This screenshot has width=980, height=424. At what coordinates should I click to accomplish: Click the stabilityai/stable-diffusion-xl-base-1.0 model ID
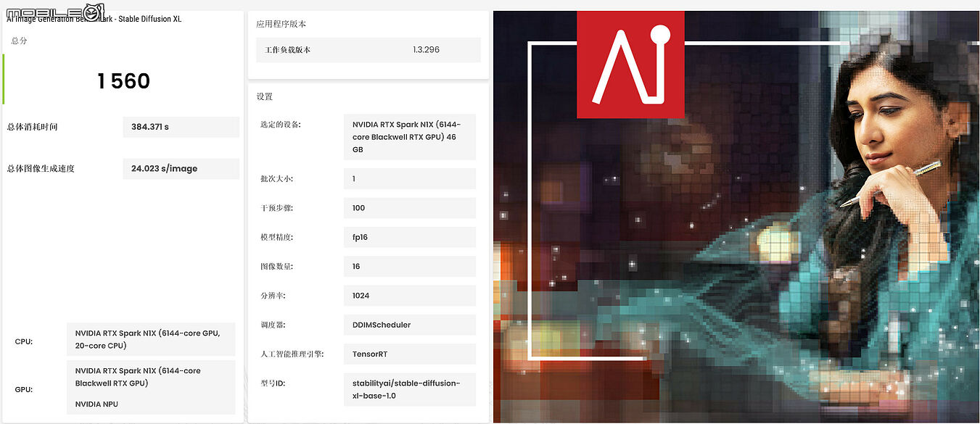point(410,390)
